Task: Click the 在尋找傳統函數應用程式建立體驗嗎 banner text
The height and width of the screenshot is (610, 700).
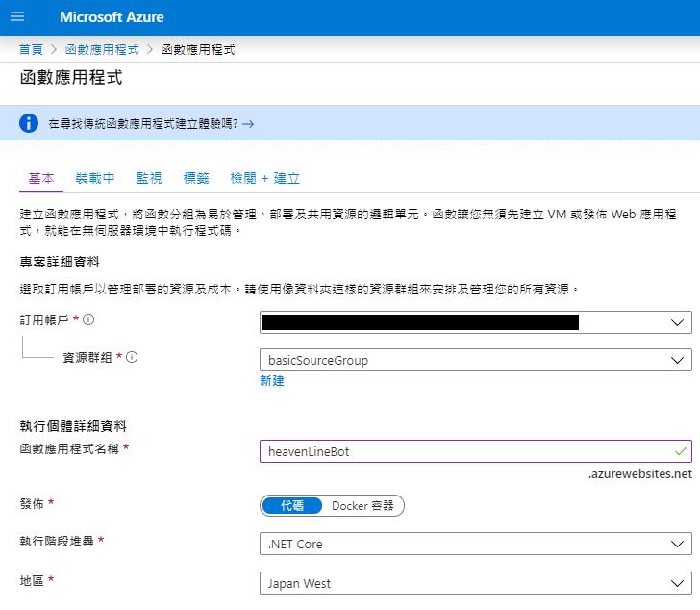Action: (143, 123)
